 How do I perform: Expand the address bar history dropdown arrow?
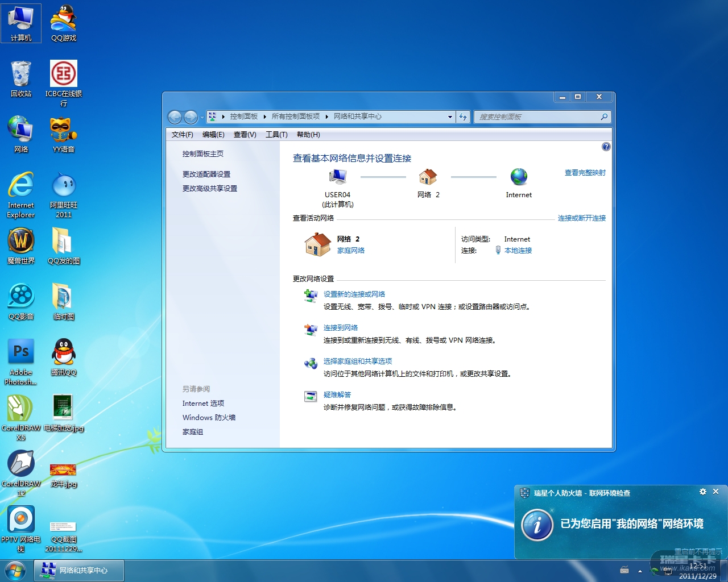pyautogui.click(x=450, y=117)
